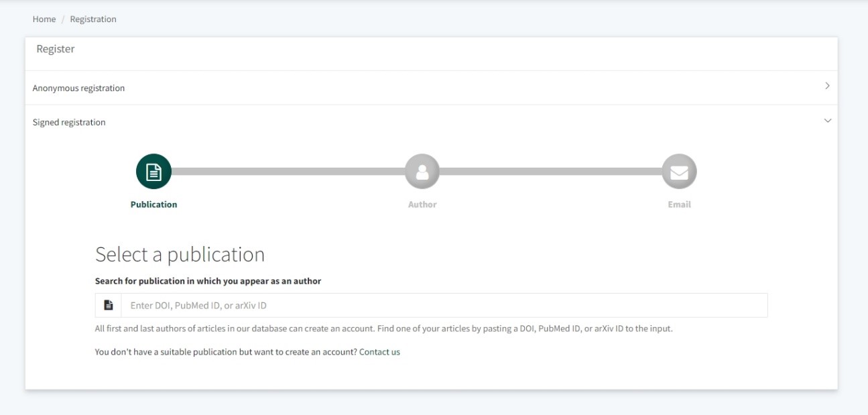The width and height of the screenshot is (868, 415).
Task: Click the progress bar between Publication and Author
Action: tap(288, 172)
